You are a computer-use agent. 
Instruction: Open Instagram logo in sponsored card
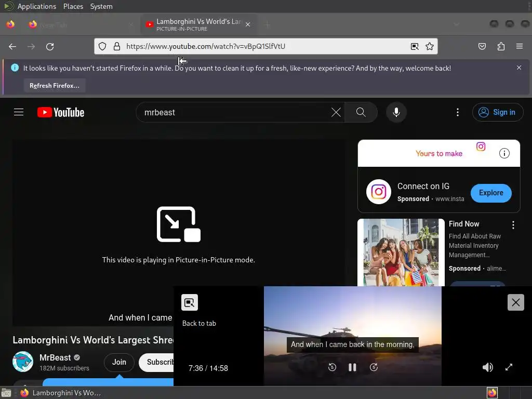[379, 192]
